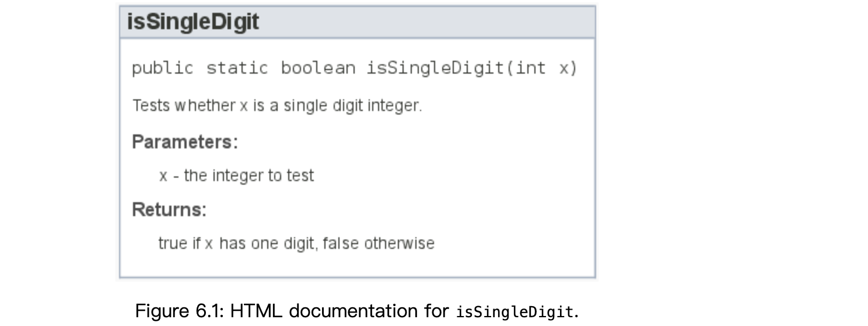
Task: Click isSingleDigit method name in the signature
Action: [x=436, y=68]
